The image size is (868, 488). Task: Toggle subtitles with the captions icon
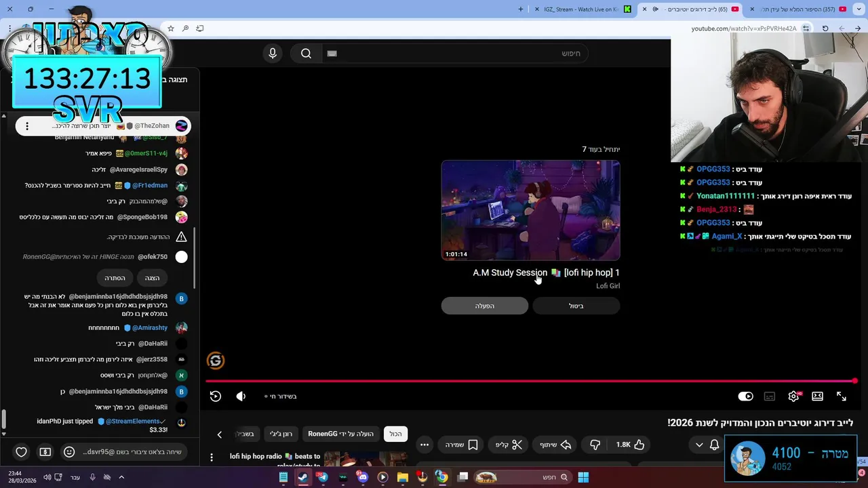click(770, 396)
